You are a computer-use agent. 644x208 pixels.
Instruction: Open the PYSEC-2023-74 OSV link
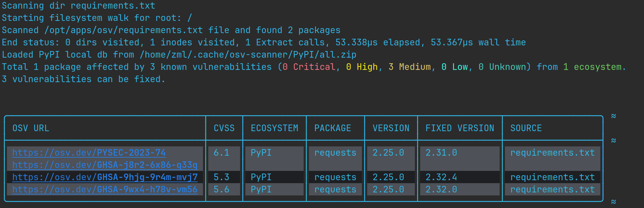pyautogui.click(x=89, y=153)
